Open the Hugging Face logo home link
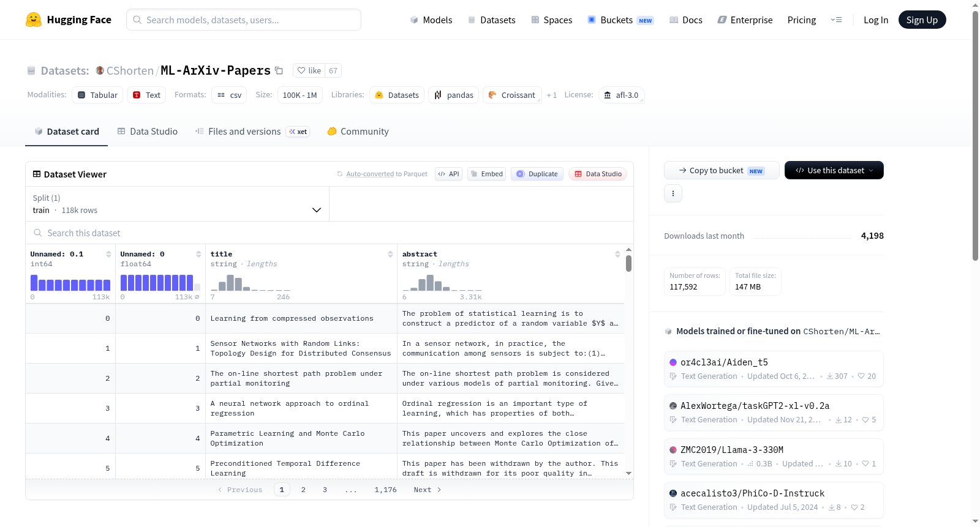Image resolution: width=980 pixels, height=527 pixels. pyautogui.click(x=69, y=20)
